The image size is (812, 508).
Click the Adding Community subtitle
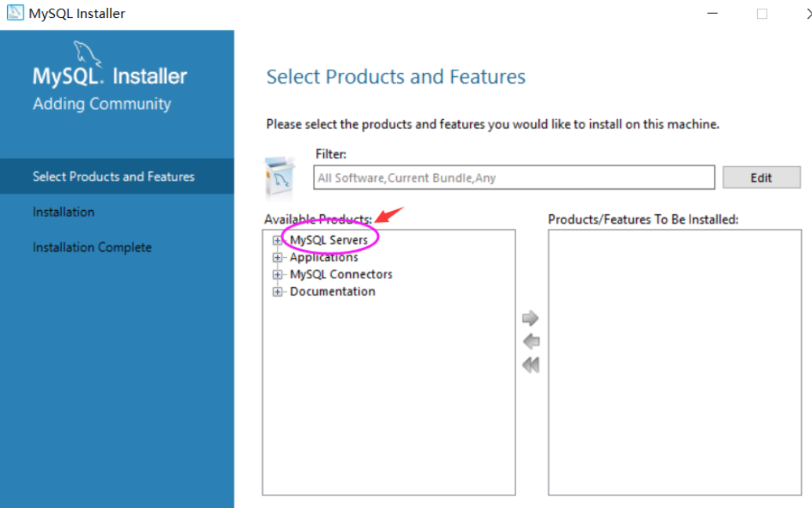tap(102, 104)
